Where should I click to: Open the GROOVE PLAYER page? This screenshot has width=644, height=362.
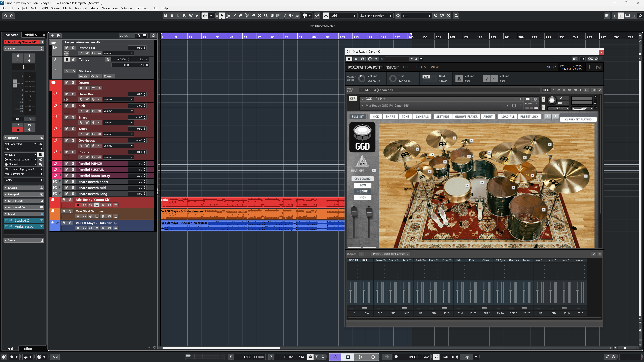tap(466, 116)
